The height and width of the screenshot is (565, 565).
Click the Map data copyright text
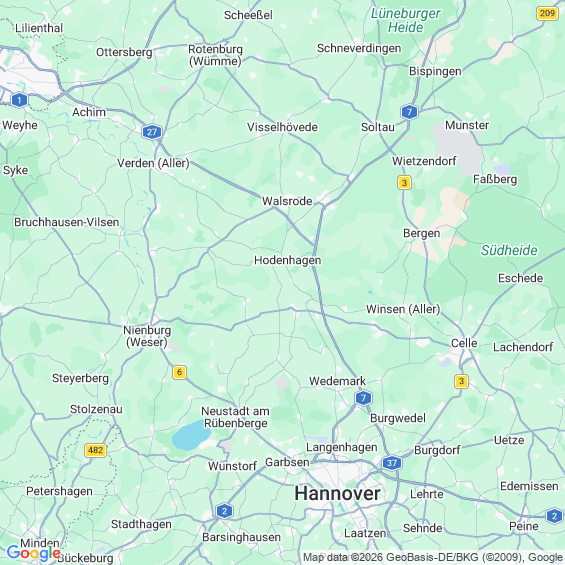(x=433, y=557)
